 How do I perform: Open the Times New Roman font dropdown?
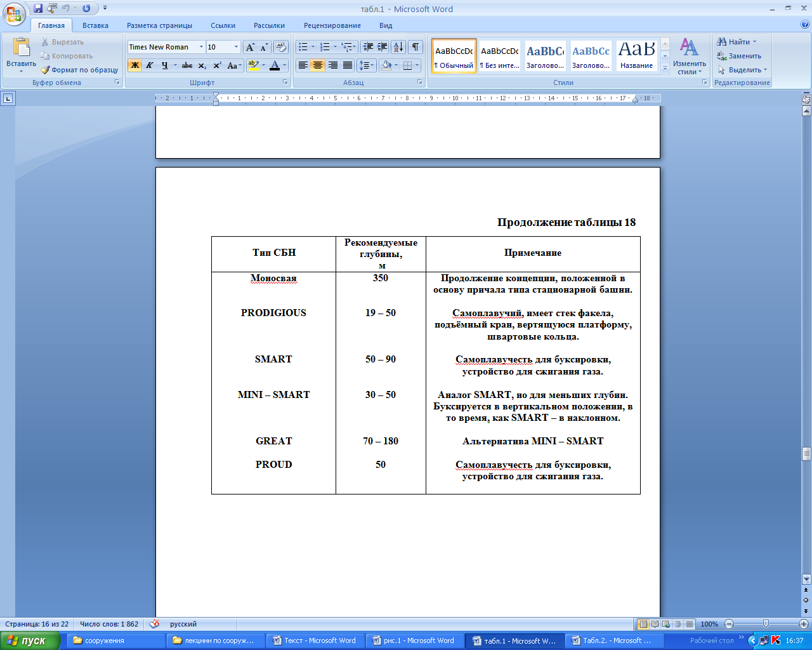201,47
